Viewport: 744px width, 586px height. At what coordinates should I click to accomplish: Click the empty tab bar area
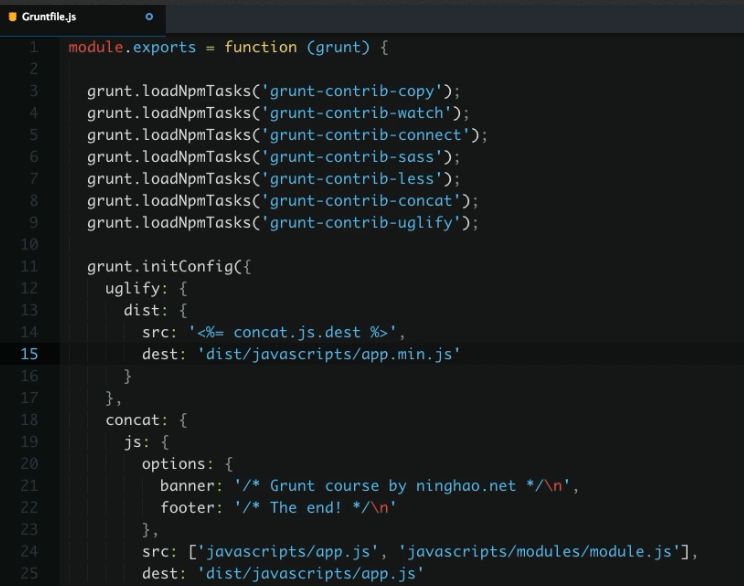tap(450, 16)
